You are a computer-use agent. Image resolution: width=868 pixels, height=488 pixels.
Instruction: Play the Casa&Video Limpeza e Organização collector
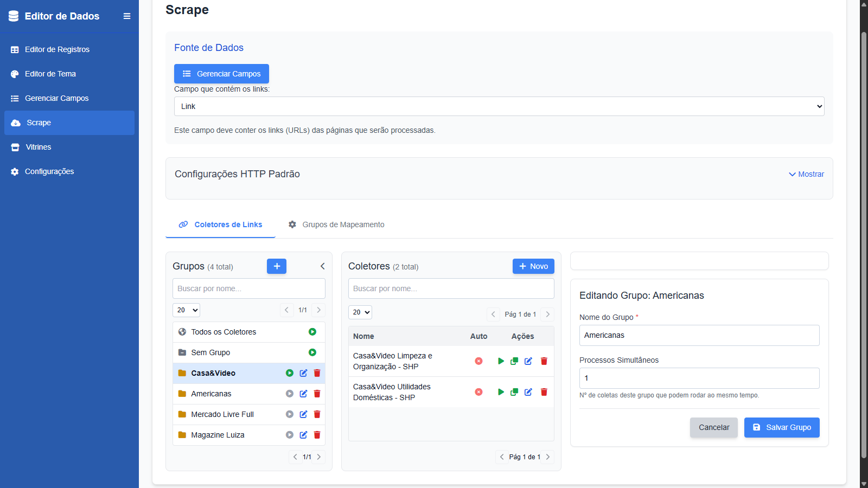tap(501, 361)
